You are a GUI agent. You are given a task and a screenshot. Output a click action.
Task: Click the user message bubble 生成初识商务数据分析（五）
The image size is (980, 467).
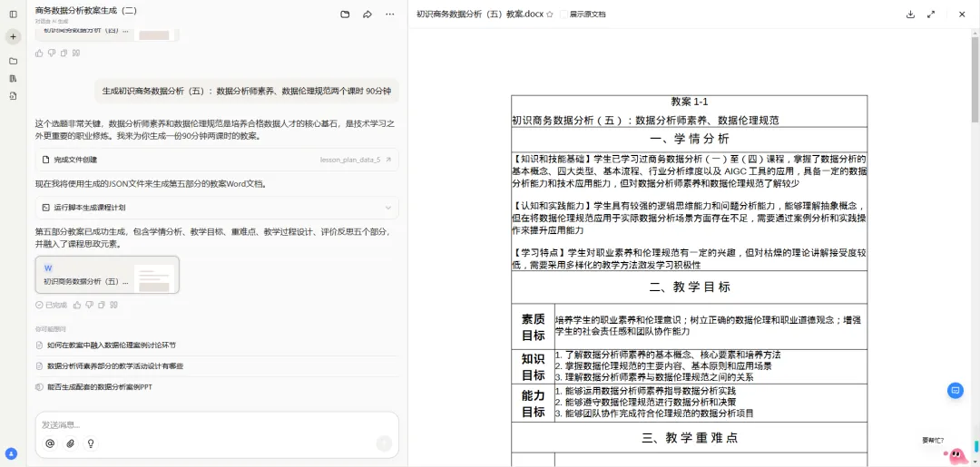[247, 92]
